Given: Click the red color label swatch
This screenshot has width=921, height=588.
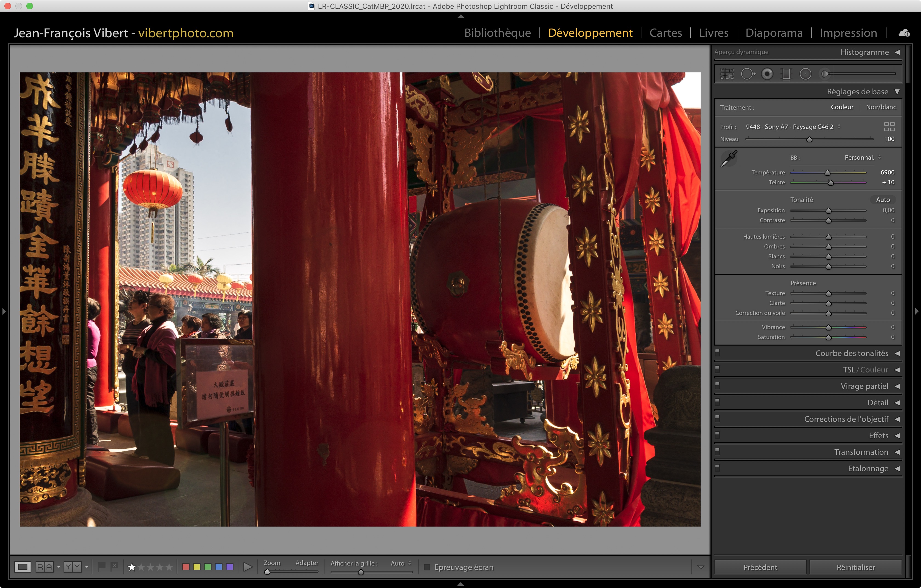Looking at the screenshot, I should 186,567.
